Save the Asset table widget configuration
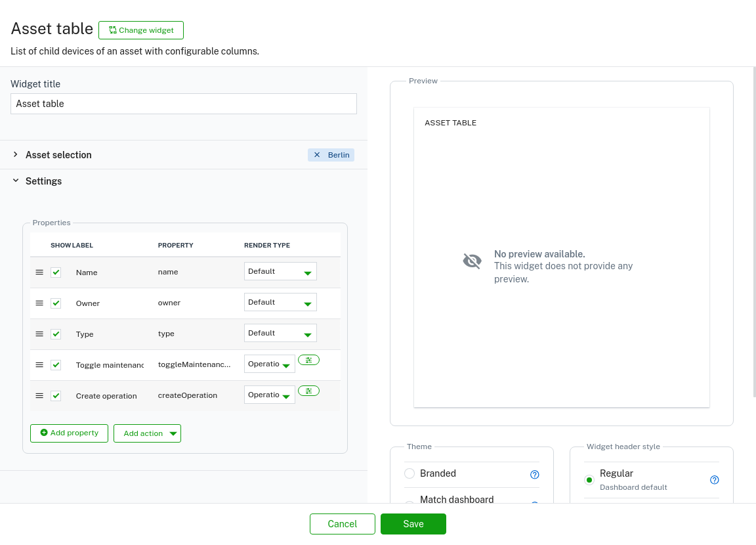This screenshot has width=756, height=545. click(x=413, y=524)
